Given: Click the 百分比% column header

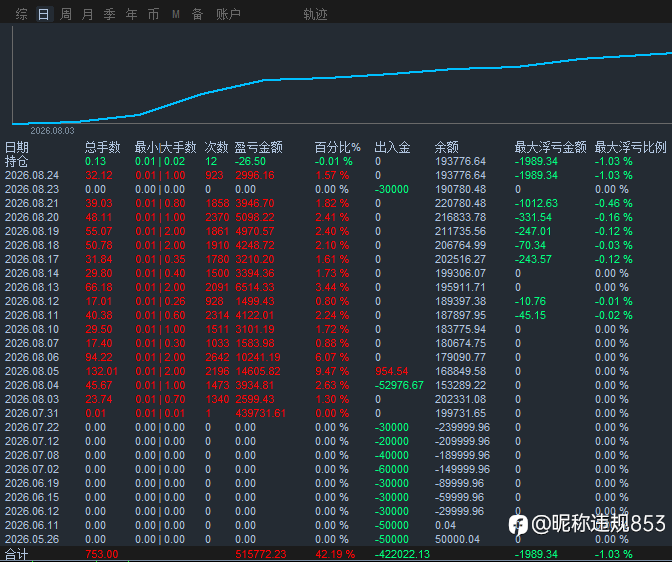Looking at the screenshot, I should pos(338,147).
